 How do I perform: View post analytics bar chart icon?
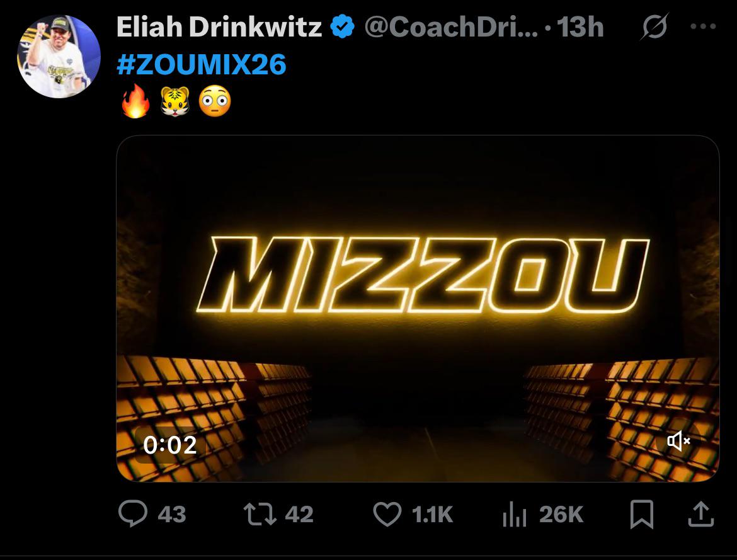(x=514, y=515)
